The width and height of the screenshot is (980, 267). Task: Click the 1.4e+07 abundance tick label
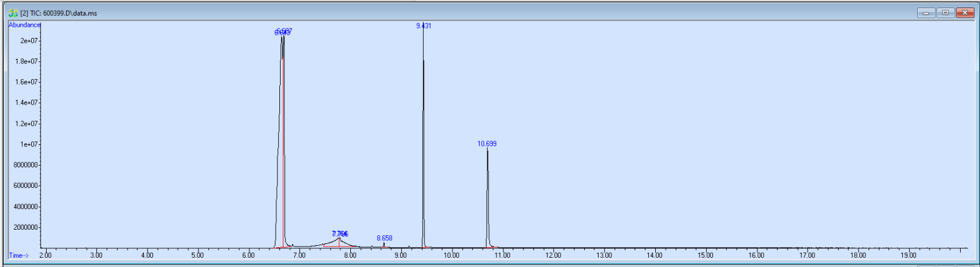click(x=26, y=103)
